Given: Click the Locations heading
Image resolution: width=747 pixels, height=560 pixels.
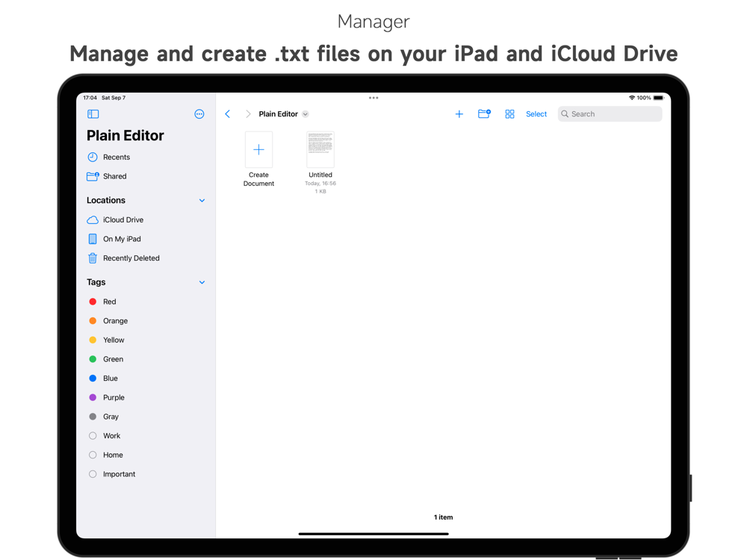Looking at the screenshot, I should tap(106, 200).
